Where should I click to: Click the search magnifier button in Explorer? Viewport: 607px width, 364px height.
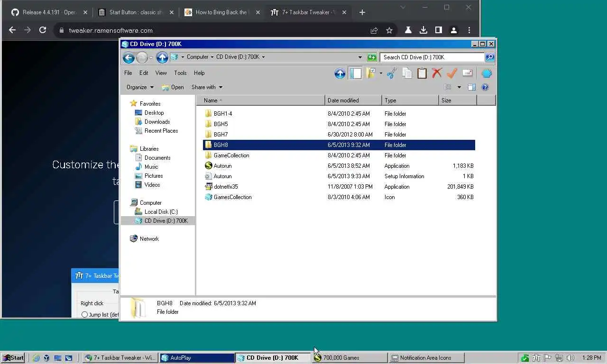pos(490,57)
